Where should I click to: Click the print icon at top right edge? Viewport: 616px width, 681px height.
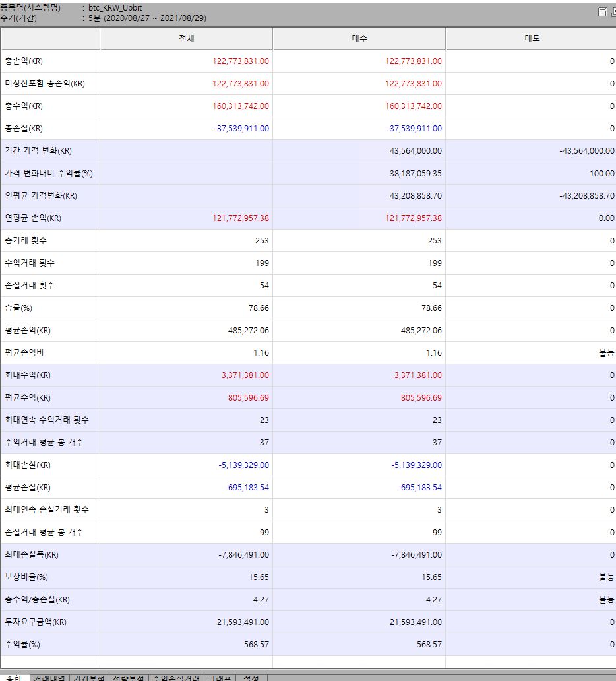coord(613,12)
